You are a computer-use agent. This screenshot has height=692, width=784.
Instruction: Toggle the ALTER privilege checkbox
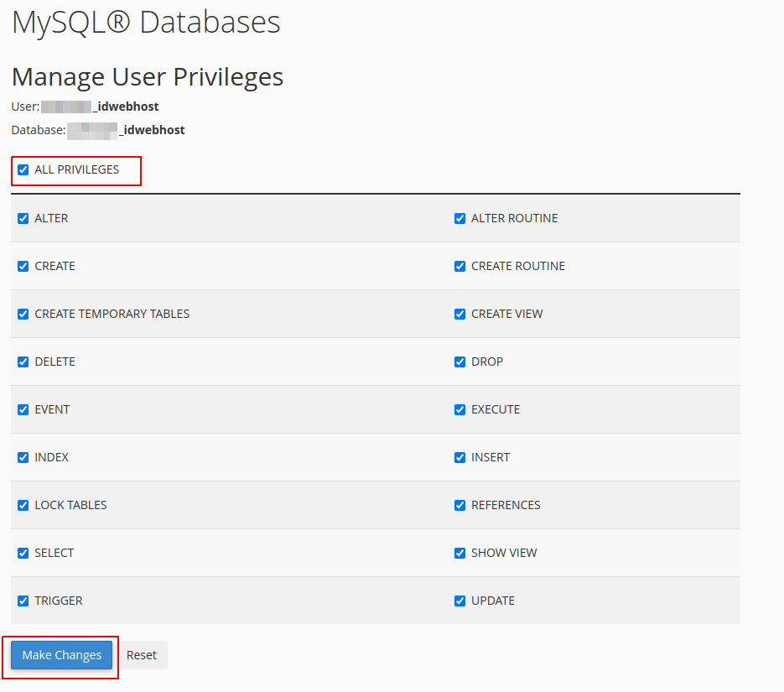point(23,218)
